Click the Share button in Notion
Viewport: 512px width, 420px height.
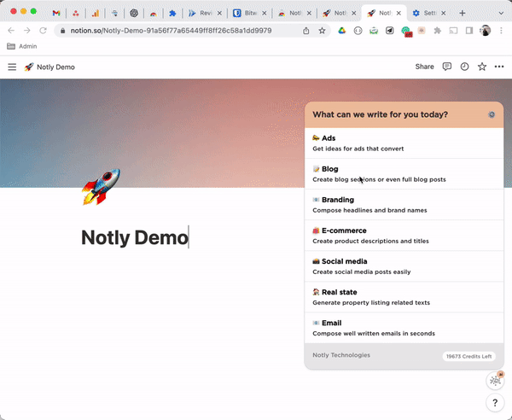(424, 67)
